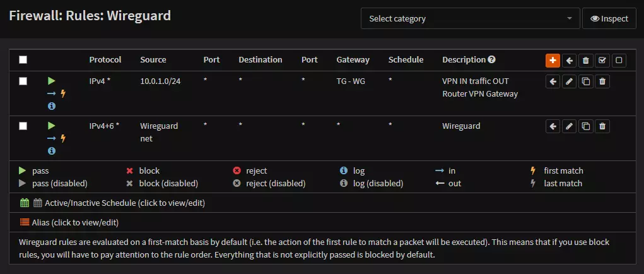Image resolution: width=644 pixels, height=274 pixels.
Task: Click the legend red reject icon
Action: [237, 170]
